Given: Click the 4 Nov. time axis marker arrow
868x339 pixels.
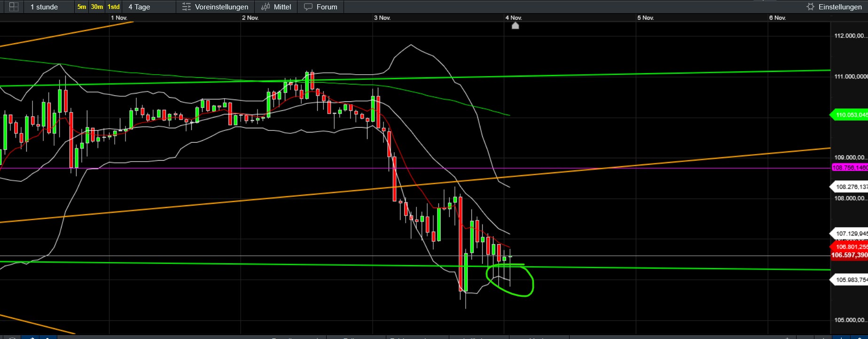Looking at the screenshot, I should coord(515,26).
